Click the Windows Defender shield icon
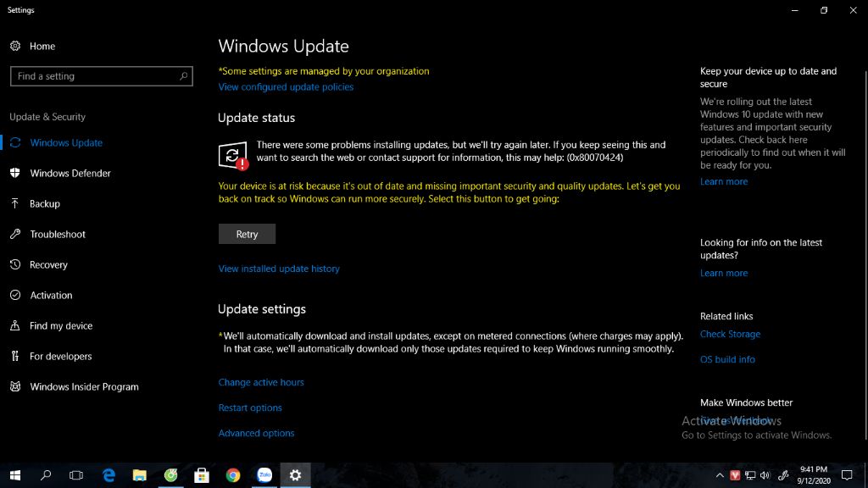This screenshot has width=868, height=488. pyautogui.click(x=15, y=173)
